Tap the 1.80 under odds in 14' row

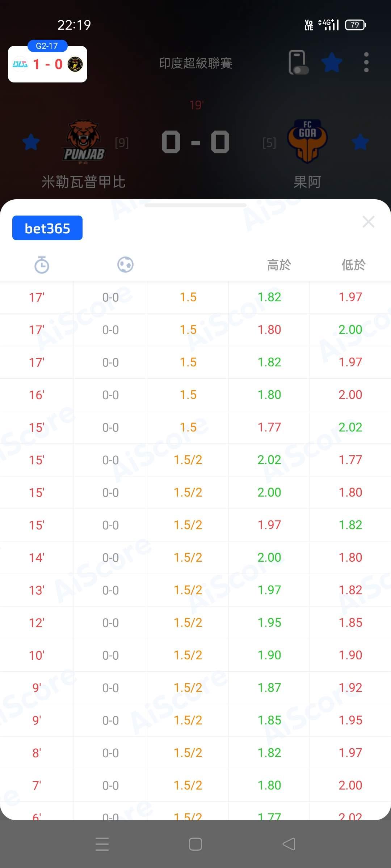pos(350,557)
